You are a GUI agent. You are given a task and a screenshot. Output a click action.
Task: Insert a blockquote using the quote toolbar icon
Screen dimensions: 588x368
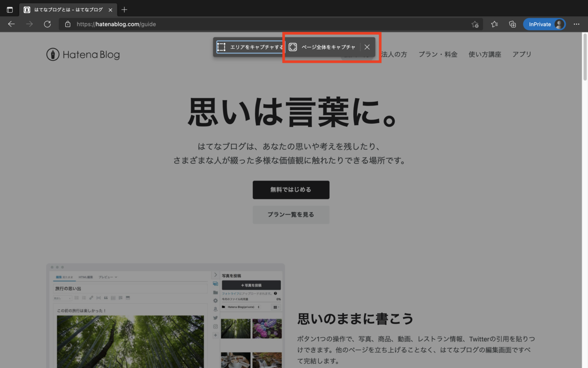pyautogui.click(x=106, y=298)
